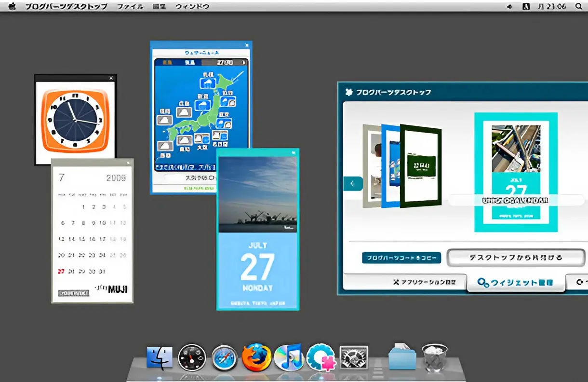Open the Apple menu
Screen dimensions: 588x382
pos(12,6)
